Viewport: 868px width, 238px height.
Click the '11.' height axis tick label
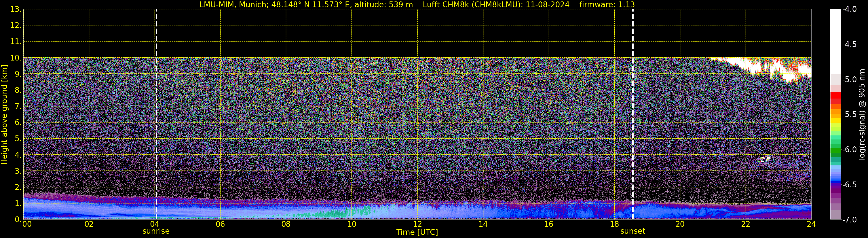click(16, 42)
